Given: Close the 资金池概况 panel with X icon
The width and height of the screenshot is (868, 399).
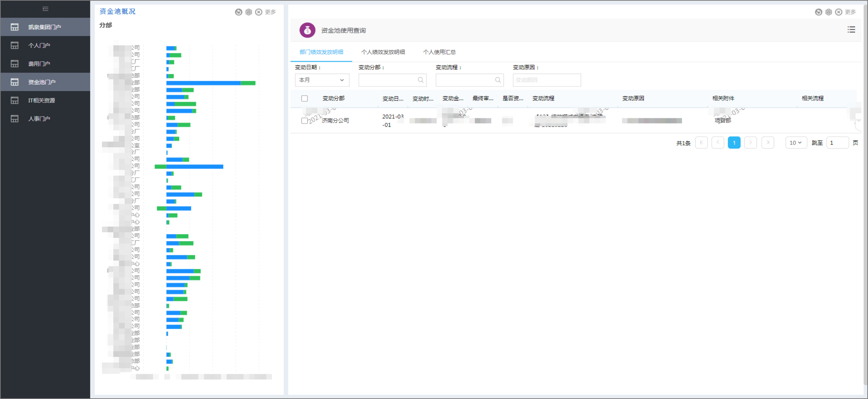Looking at the screenshot, I should pos(259,12).
